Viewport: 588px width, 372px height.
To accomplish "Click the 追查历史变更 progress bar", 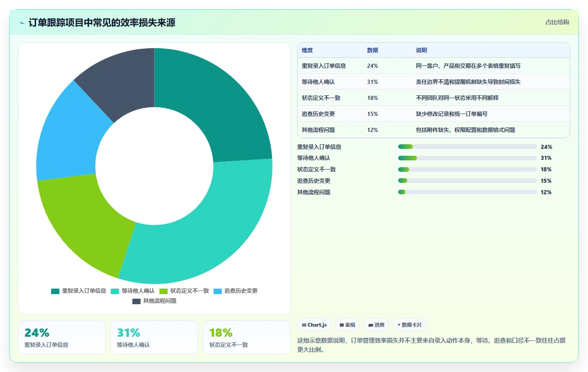I will coord(467,181).
